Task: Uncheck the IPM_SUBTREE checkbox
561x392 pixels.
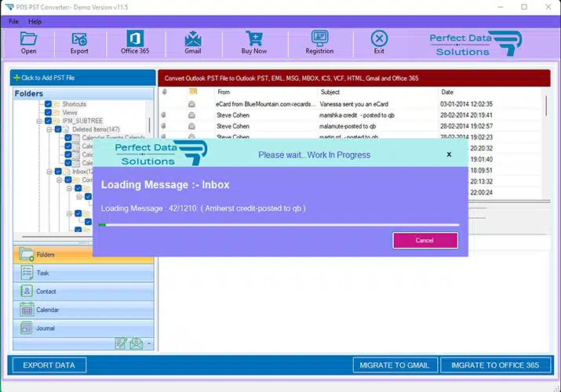Action: [48, 121]
